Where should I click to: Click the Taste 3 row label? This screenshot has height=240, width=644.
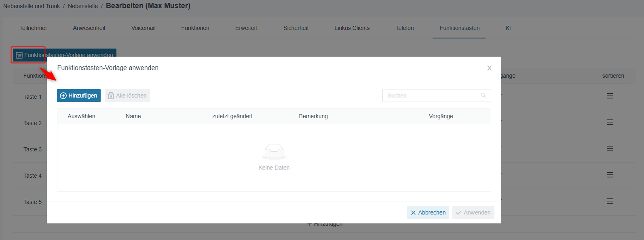point(32,149)
